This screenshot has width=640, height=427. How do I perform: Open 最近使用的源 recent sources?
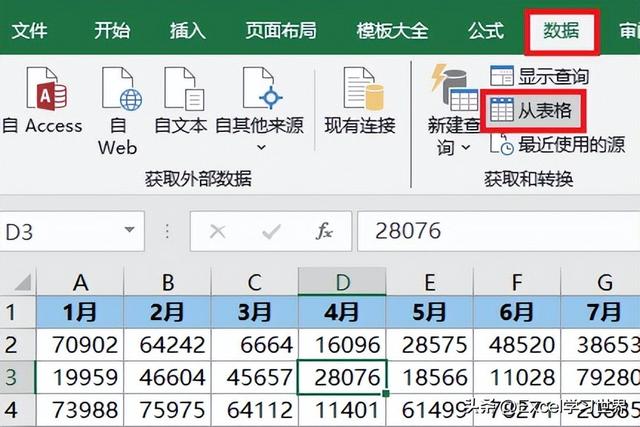click(x=557, y=145)
